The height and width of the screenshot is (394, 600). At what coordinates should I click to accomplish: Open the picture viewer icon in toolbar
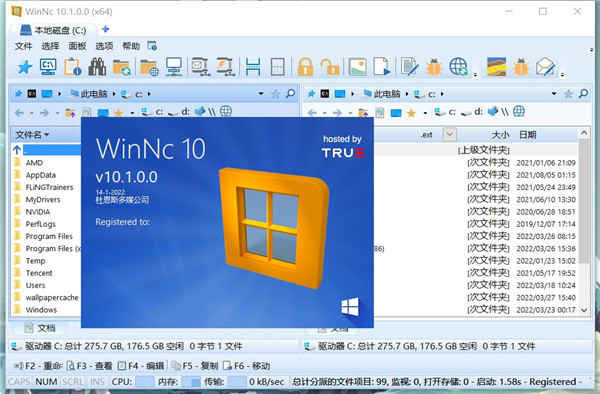pos(357,67)
